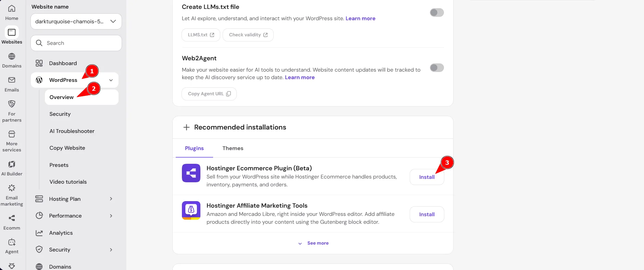Open the website name dropdown
The width and height of the screenshot is (644, 270).
click(76, 22)
